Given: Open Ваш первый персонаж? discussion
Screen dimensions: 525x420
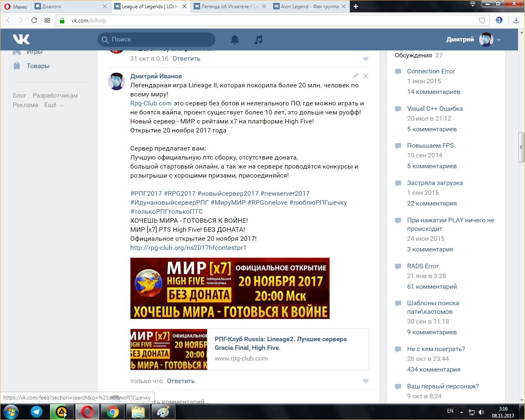Looking at the screenshot, I should (443, 386).
